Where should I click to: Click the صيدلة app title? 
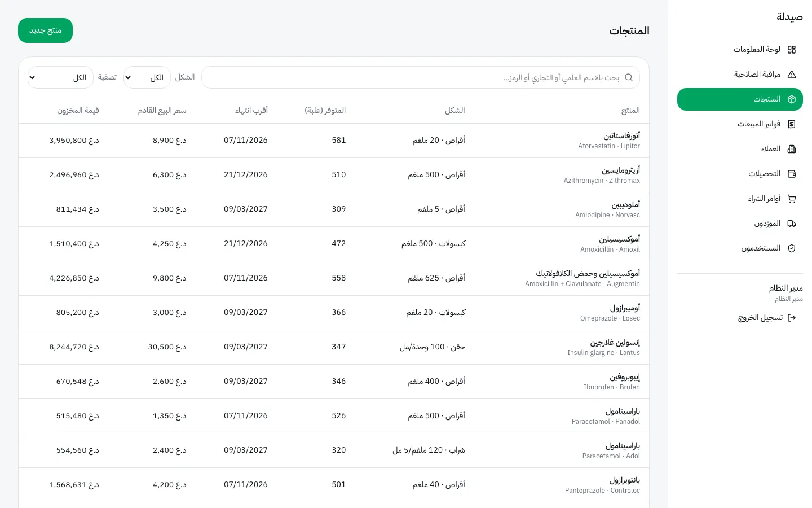pyautogui.click(x=789, y=17)
